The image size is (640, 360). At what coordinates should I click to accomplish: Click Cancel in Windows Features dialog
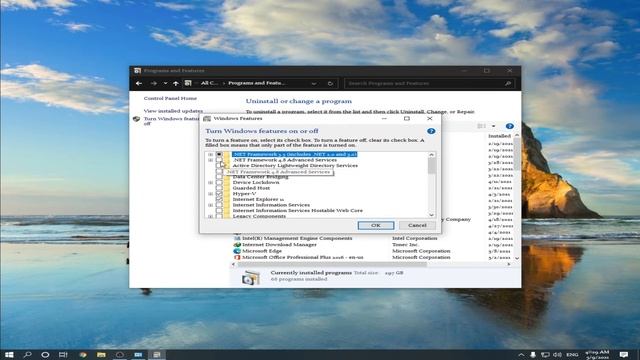click(417, 225)
